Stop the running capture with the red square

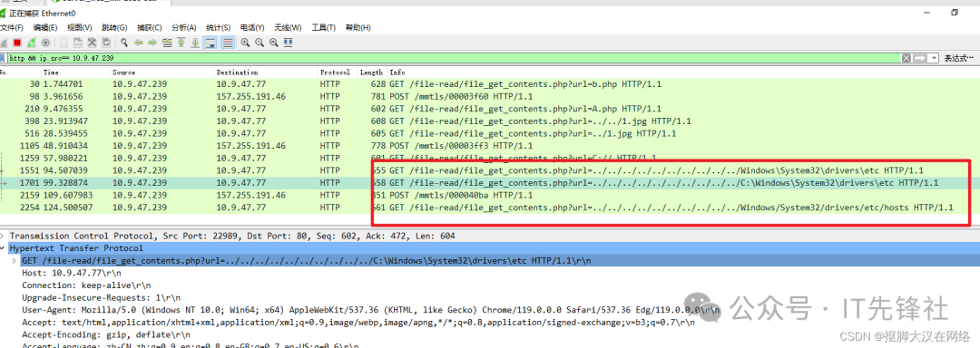[17, 43]
